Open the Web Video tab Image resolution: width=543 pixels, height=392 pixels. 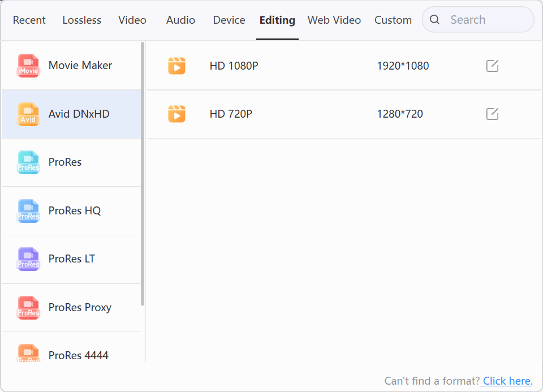tap(334, 20)
